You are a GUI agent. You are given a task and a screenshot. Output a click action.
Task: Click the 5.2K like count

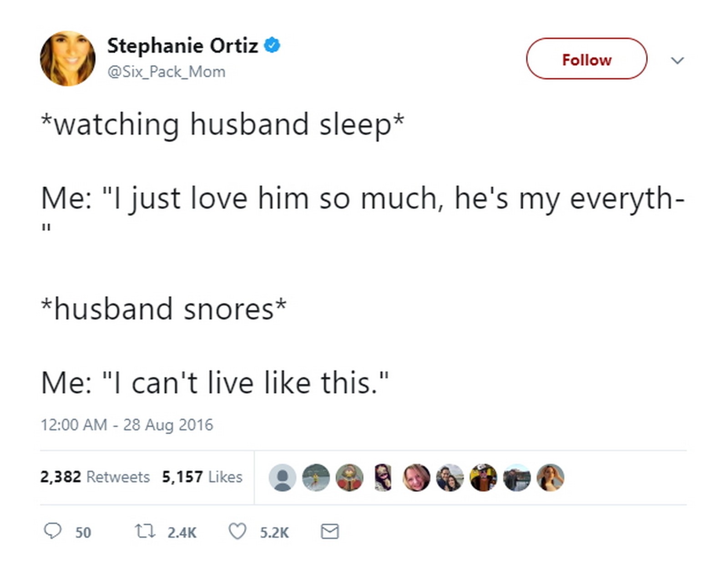[274, 532]
